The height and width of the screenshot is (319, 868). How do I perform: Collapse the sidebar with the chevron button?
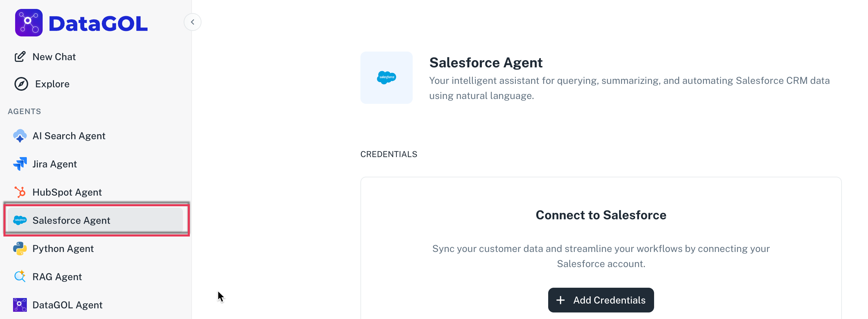tap(193, 22)
